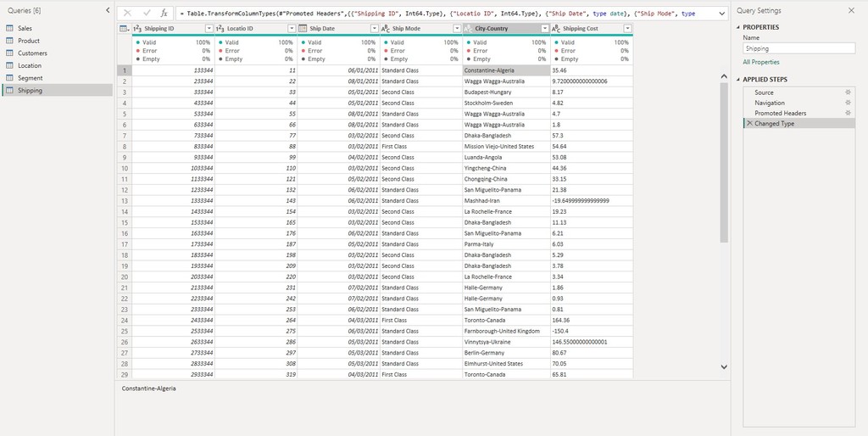Select the Customers query
This screenshot has width=868, height=436.
(x=57, y=53)
